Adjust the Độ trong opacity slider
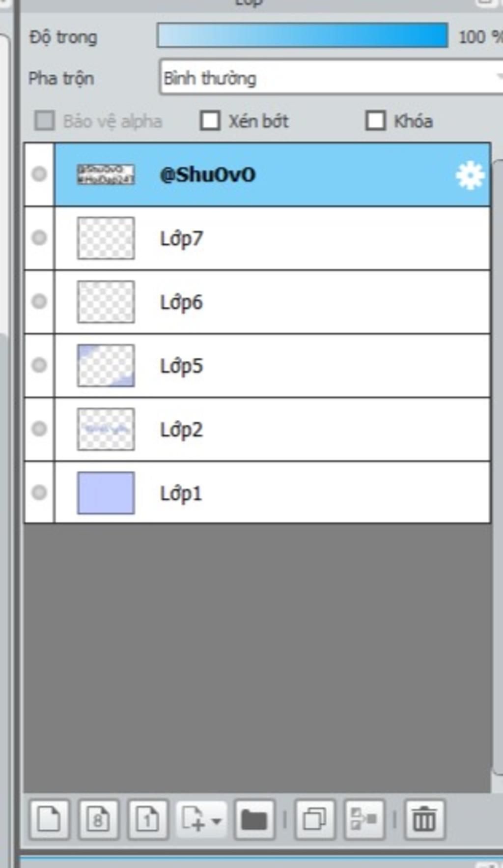Screen dimensions: 503x868 pos(303,35)
